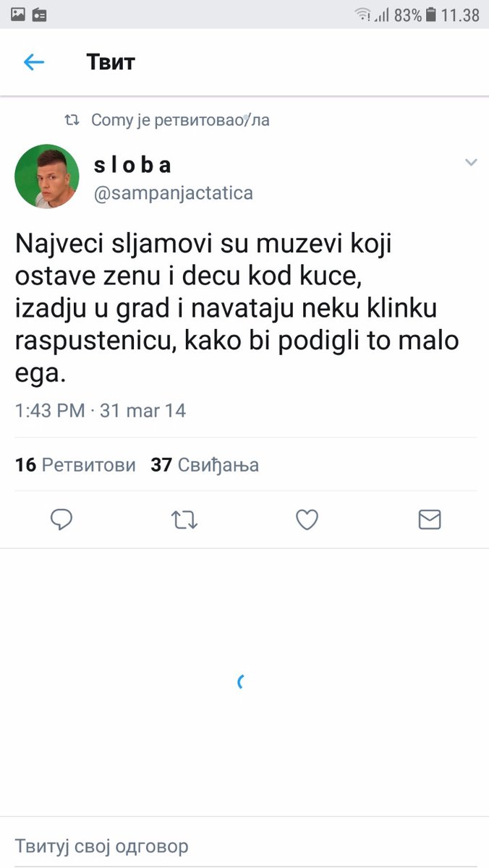
Task: Share tweet via envelope message icon
Action: pyautogui.click(x=430, y=519)
